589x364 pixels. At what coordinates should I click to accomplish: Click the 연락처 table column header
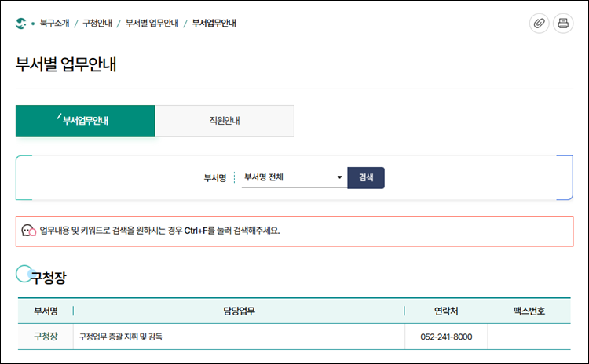click(x=446, y=311)
